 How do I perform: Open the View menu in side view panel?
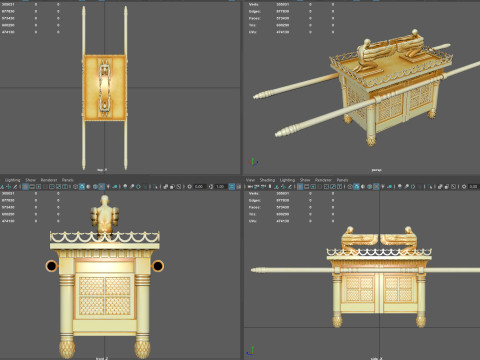(x=250, y=180)
